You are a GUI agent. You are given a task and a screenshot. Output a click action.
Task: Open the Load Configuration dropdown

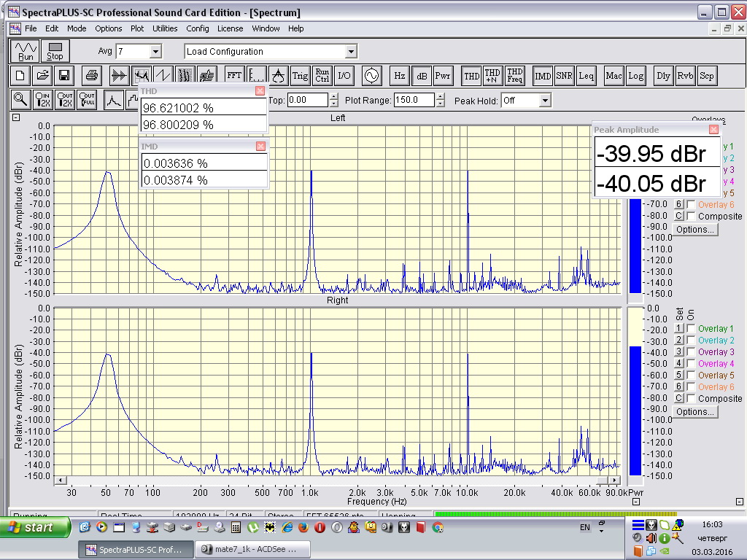[351, 52]
